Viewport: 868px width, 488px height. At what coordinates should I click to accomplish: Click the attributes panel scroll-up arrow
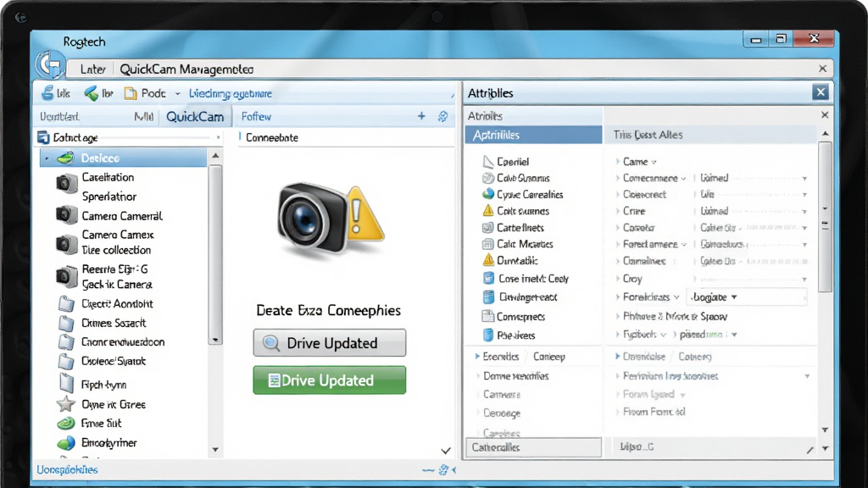(825, 134)
